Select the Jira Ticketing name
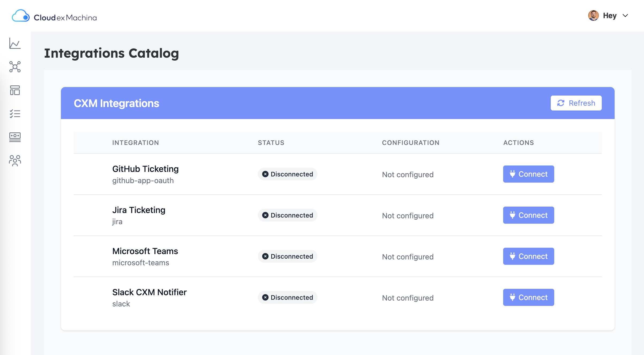The width and height of the screenshot is (644, 355). [139, 210]
